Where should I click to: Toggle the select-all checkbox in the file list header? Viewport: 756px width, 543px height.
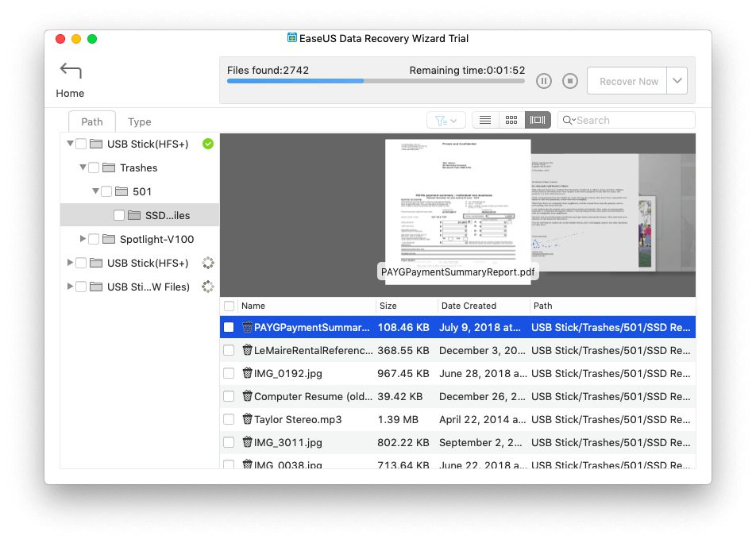[229, 306]
